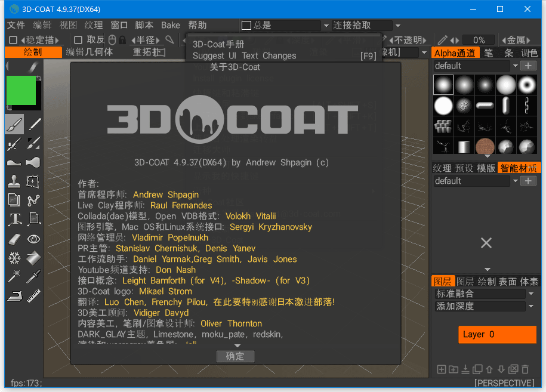Select the iron smoothing tool icon
The image size is (546, 392).
point(14,296)
